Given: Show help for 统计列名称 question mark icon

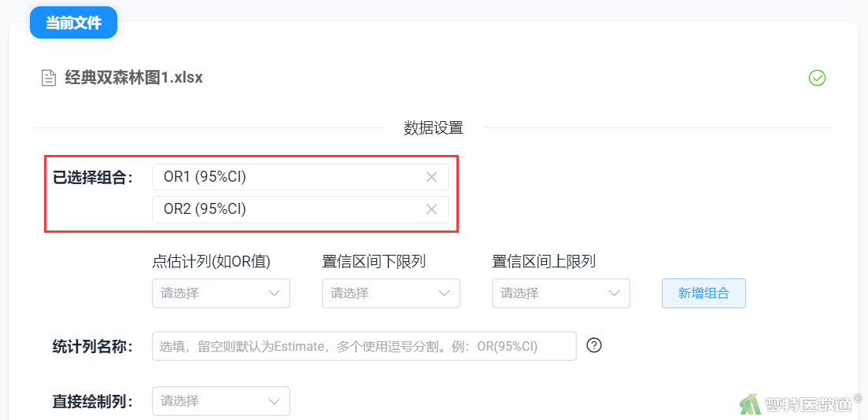Looking at the screenshot, I should [x=594, y=345].
